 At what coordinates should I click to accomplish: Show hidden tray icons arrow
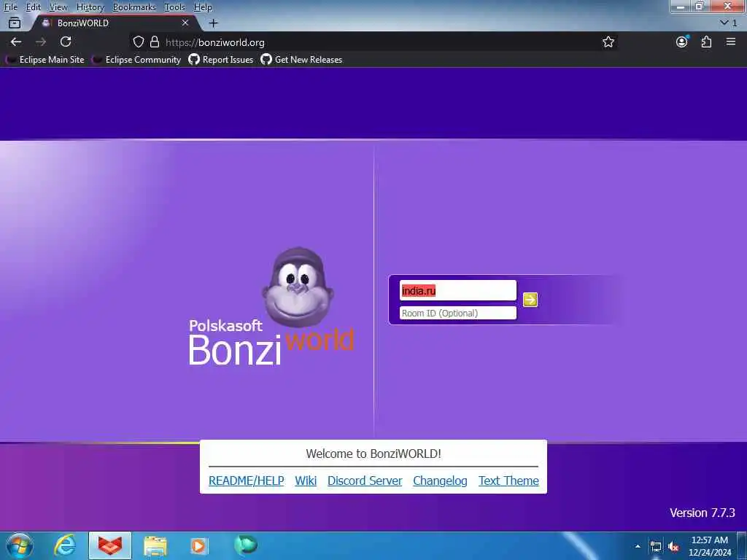pos(638,546)
